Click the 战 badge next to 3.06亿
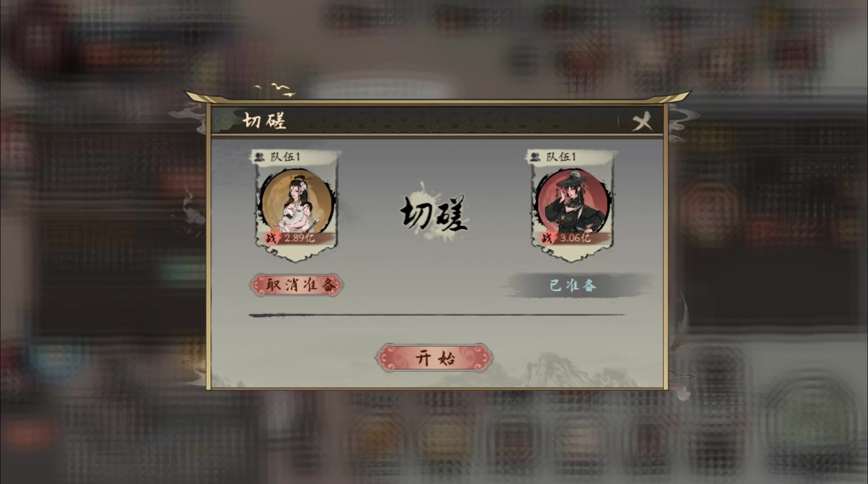Image resolution: width=868 pixels, height=484 pixels. tap(547, 238)
